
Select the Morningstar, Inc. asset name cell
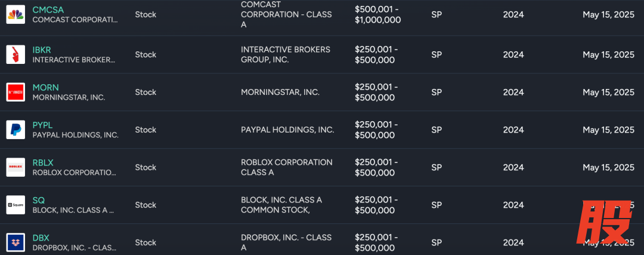tap(280, 92)
